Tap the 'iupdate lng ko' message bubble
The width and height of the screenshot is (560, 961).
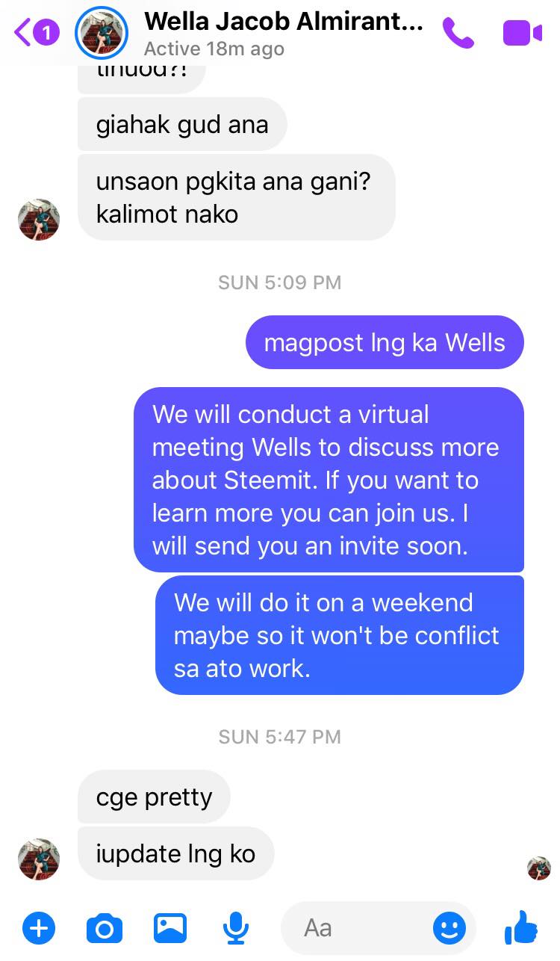(175, 853)
